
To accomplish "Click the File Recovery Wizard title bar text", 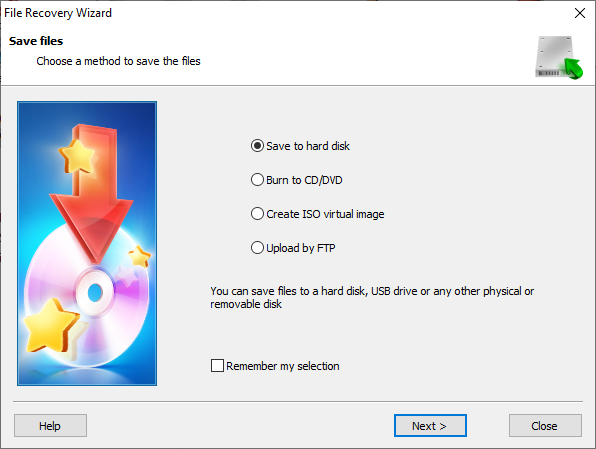I will point(58,13).
